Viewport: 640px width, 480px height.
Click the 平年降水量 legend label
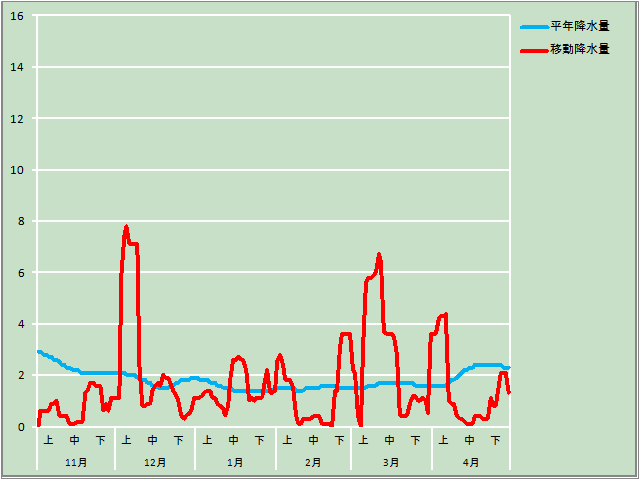coord(580,26)
